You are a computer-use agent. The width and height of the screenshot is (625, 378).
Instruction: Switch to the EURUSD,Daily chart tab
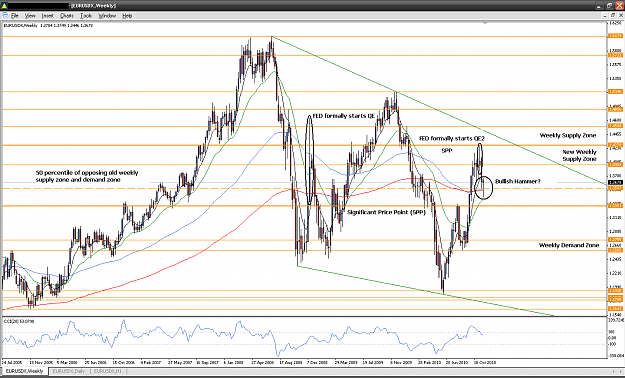tap(69, 371)
